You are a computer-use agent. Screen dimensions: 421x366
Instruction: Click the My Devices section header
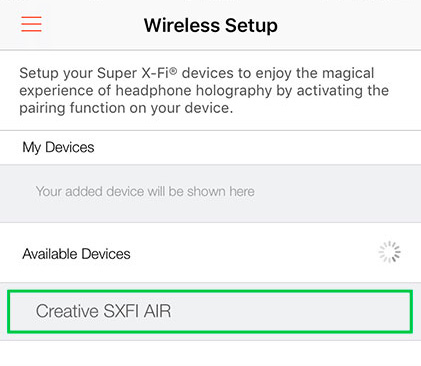58,147
